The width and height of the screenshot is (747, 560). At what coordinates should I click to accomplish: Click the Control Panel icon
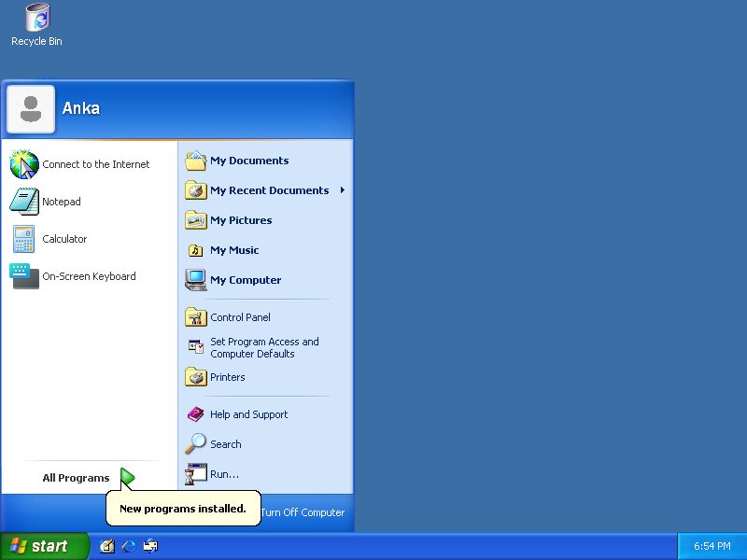point(196,317)
